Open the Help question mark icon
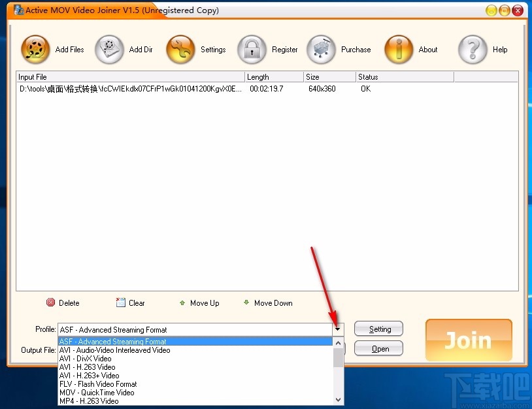Viewport: 532px width, 409px height. pyautogui.click(x=473, y=49)
